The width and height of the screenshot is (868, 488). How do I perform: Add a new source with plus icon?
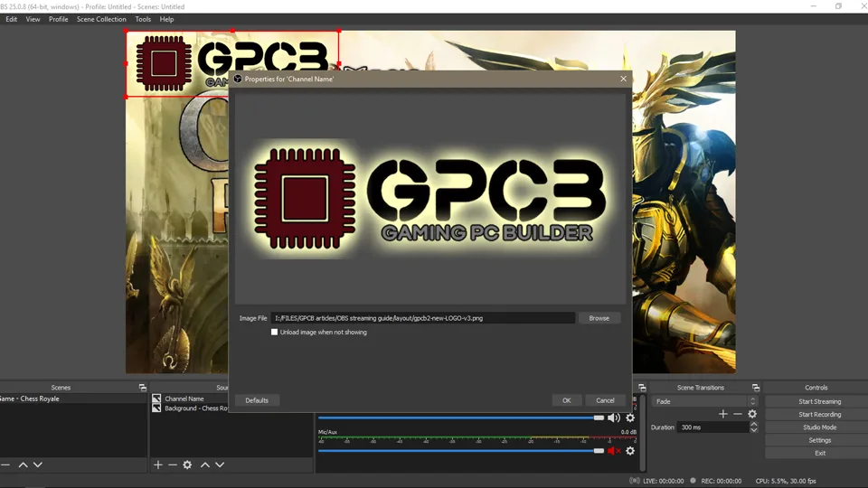tap(157, 465)
